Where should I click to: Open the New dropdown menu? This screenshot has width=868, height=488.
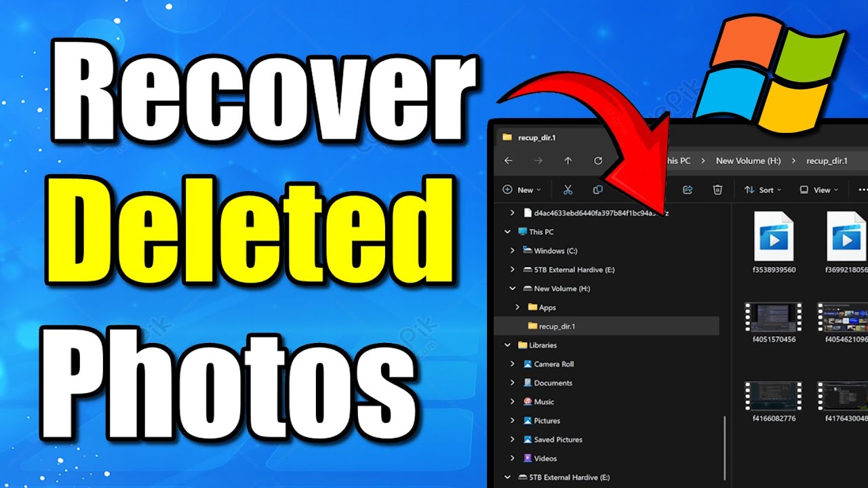click(521, 190)
